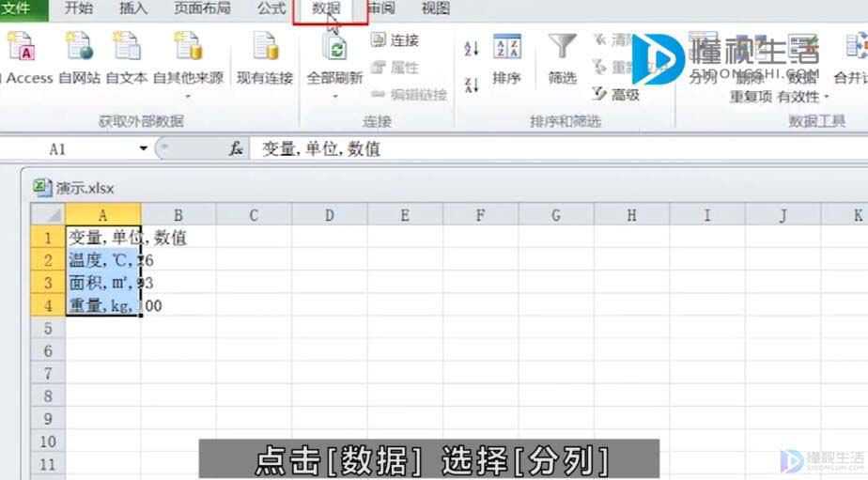This screenshot has width=868, height=480.
Task: Select row 4 header
Action: (x=48, y=305)
